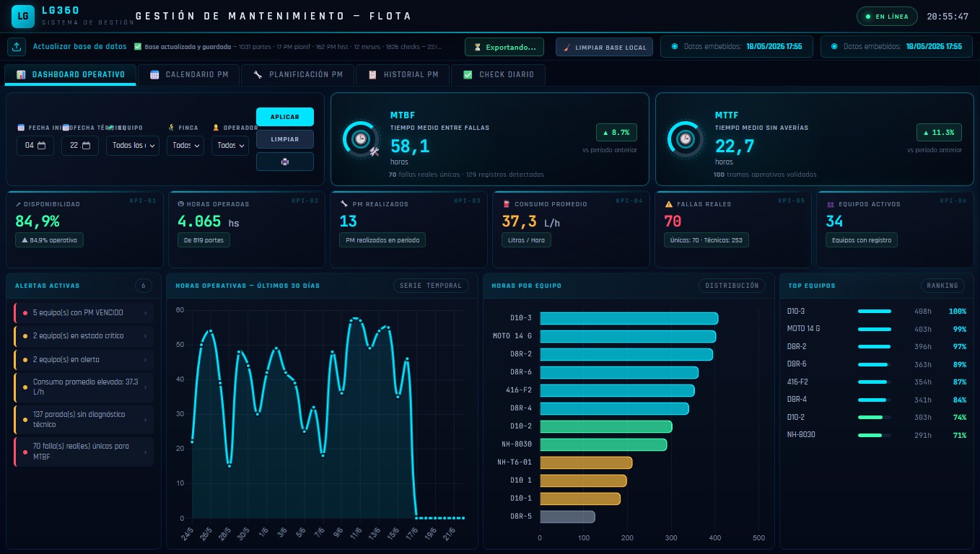Click warning icon in Fallas Reales card

(x=669, y=204)
